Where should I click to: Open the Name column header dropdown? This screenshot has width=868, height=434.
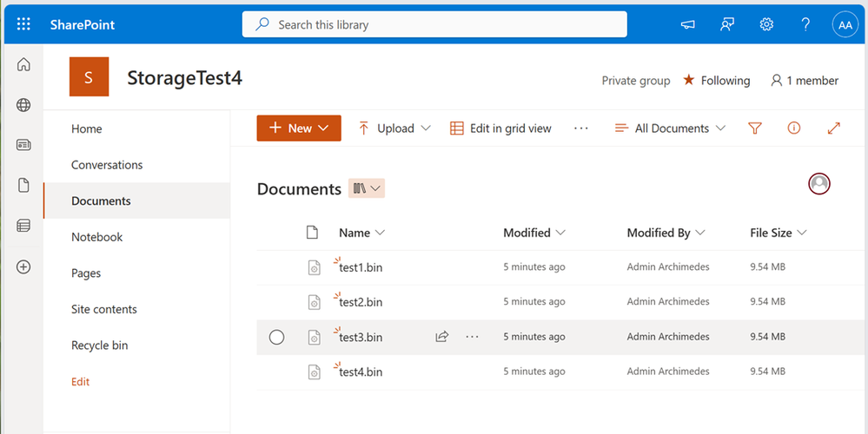pyautogui.click(x=361, y=233)
